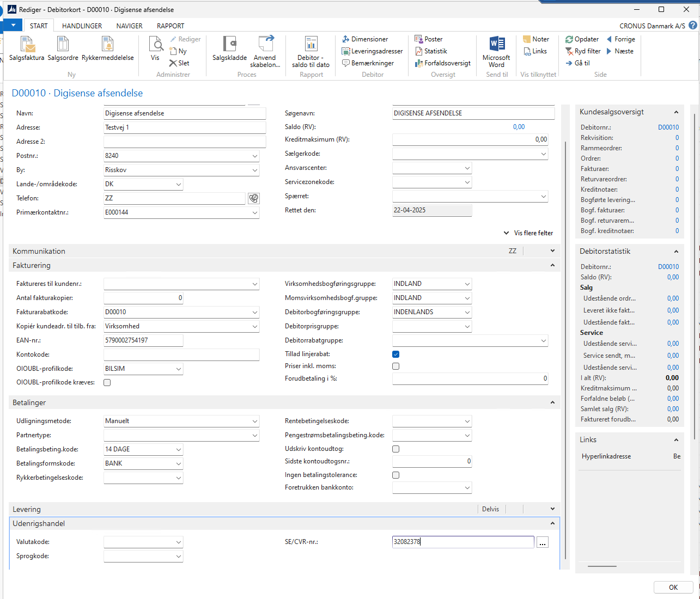
Task: Open the Postnr. dropdown
Action: pyautogui.click(x=254, y=156)
